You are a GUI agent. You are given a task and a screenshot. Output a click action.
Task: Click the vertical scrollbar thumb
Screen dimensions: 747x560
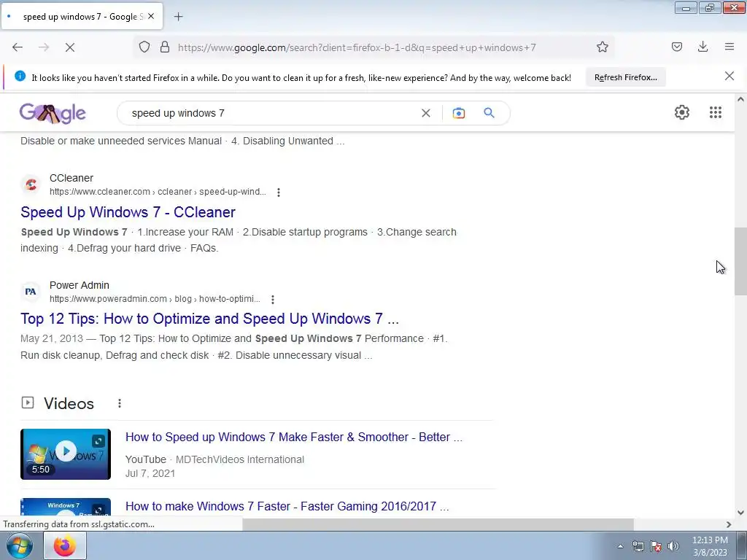pos(740,262)
